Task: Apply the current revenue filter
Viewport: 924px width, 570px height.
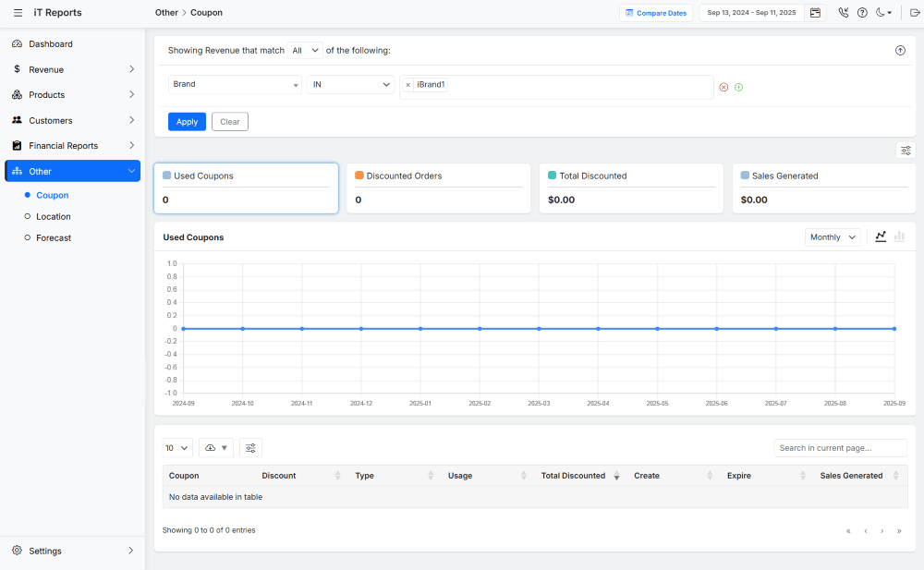Action: click(x=187, y=121)
